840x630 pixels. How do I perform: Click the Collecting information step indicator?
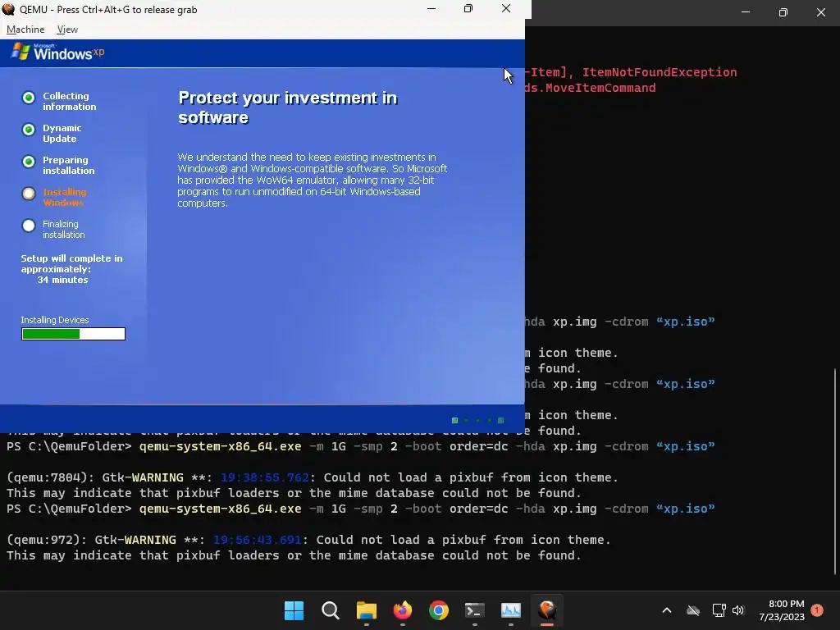coord(29,98)
